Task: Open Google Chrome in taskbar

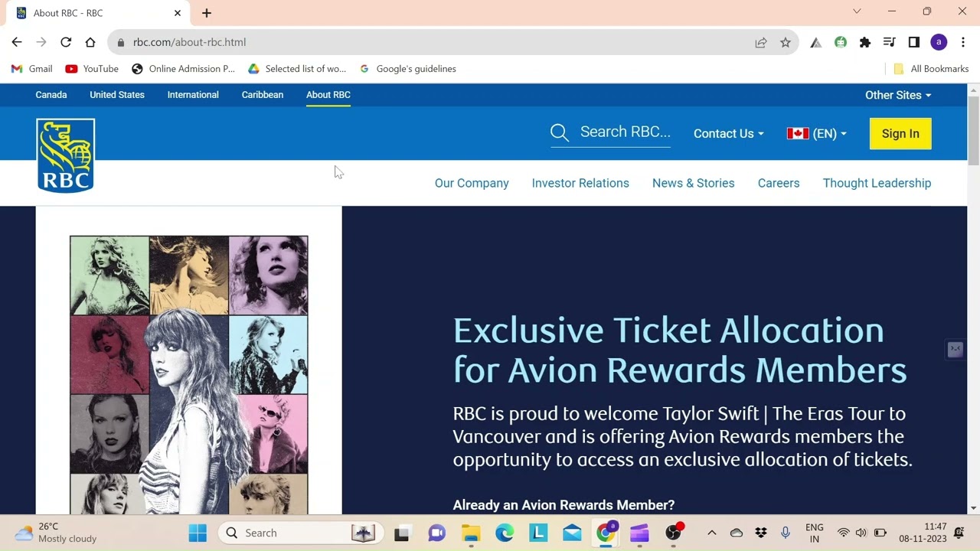Action: pos(606,533)
